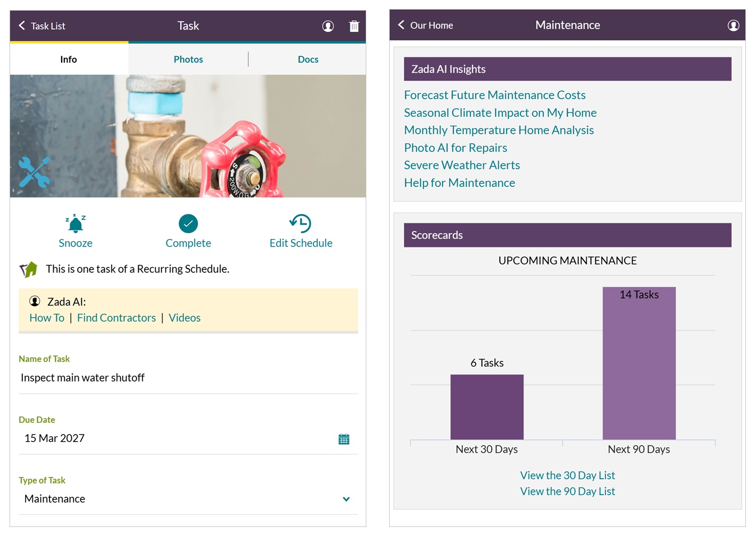This screenshot has width=756, height=536.
Task: Open Find Contractors link
Action: [116, 318]
